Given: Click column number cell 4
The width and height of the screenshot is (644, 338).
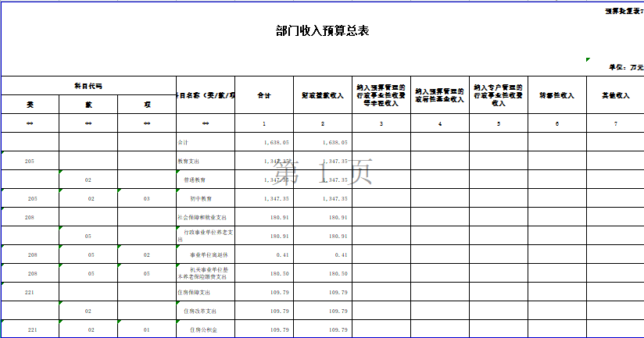Looking at the screenshot, I should [x=440, y=123].
